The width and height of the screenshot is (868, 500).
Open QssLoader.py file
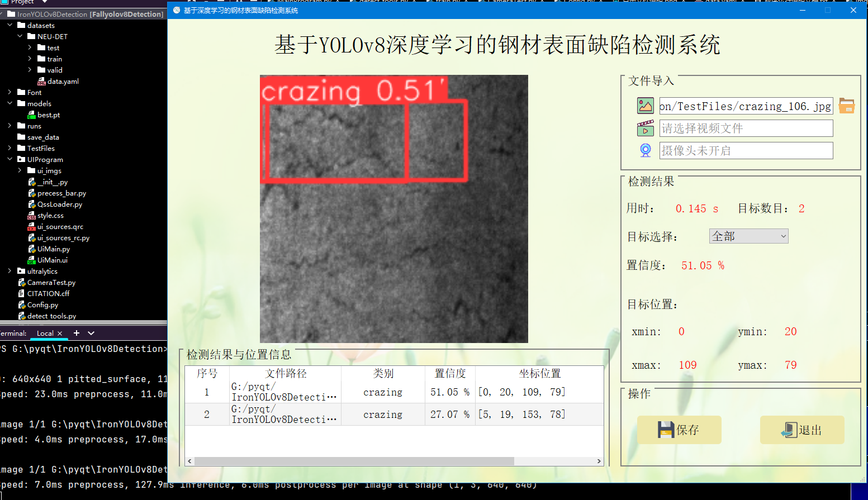(55, 204)
